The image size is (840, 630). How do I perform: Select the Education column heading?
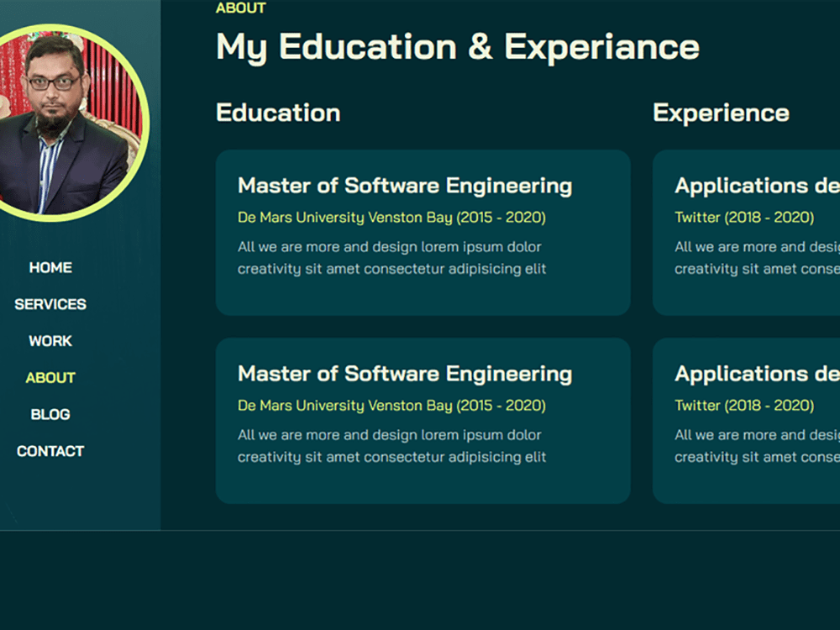tap(278, 113)
